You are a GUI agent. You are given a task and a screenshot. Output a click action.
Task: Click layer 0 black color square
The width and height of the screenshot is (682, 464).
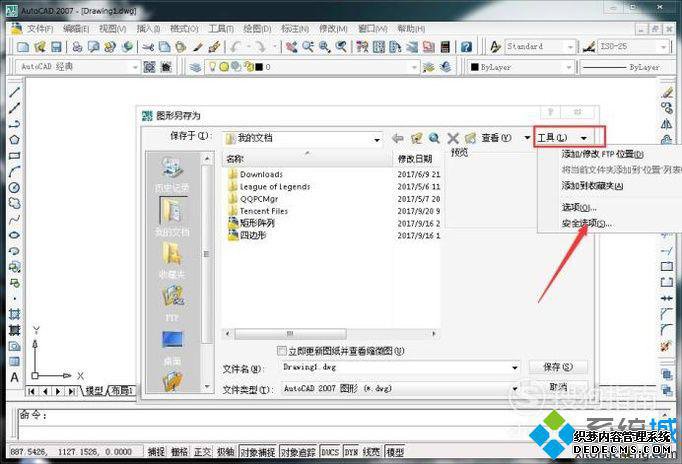tap(259, 67)
